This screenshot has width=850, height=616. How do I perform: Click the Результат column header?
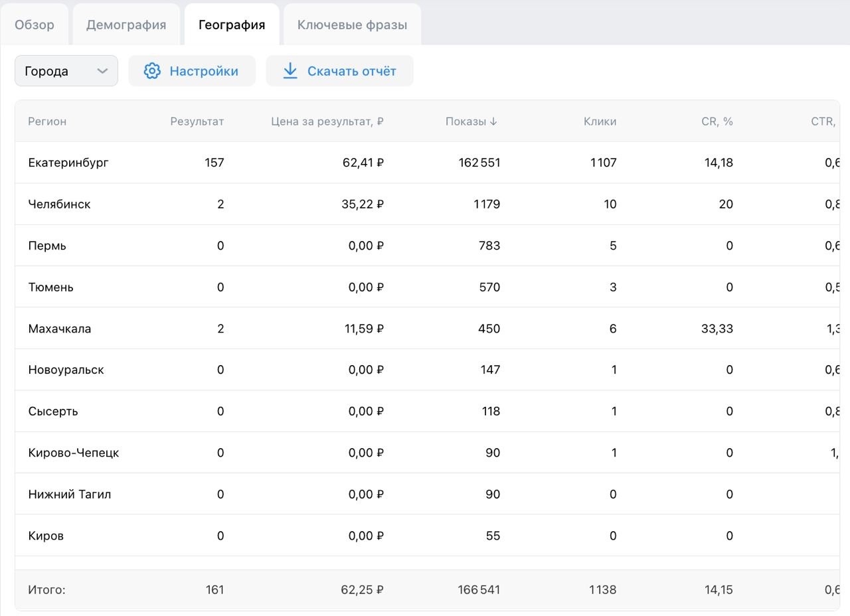point(197,121)
